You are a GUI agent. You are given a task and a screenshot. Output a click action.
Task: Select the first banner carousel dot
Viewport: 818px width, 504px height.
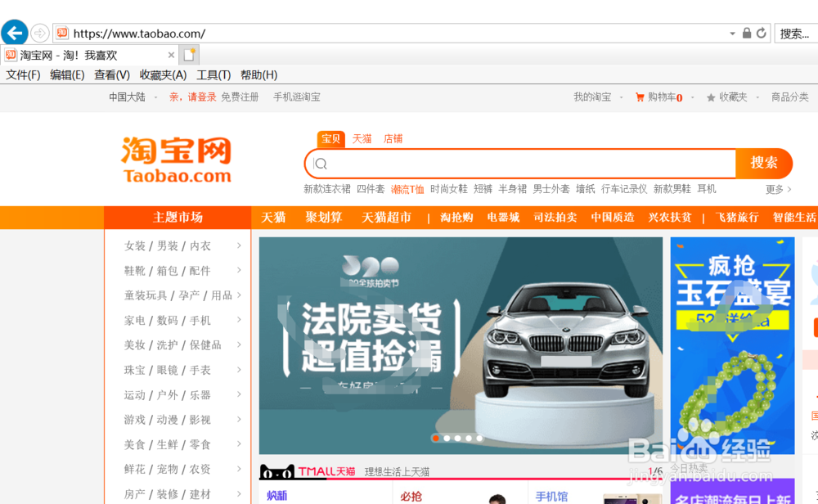click(436, 439)
